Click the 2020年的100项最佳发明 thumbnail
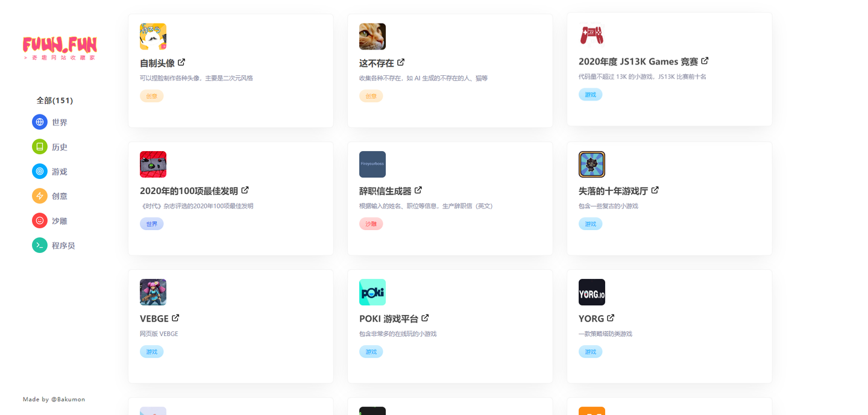This screenshot has height=415, width=868. (x=153, y=164)
